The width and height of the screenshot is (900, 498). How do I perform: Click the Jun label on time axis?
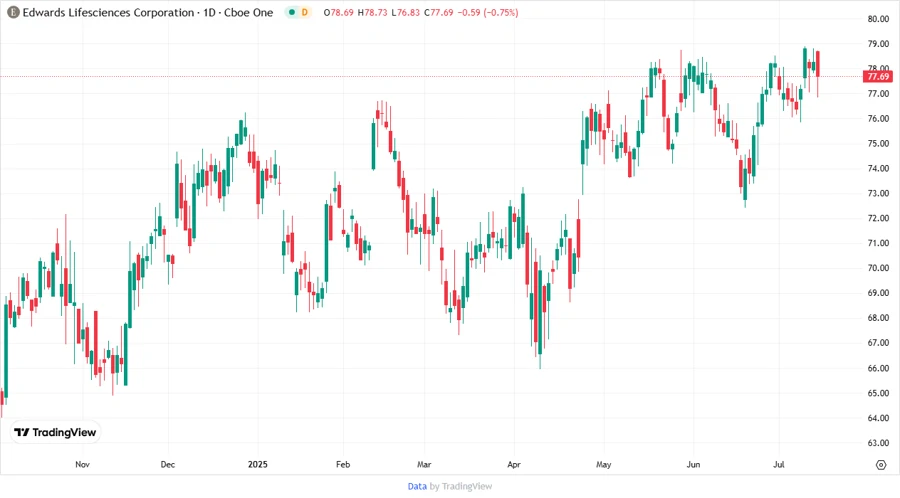(x=693, y=465)
